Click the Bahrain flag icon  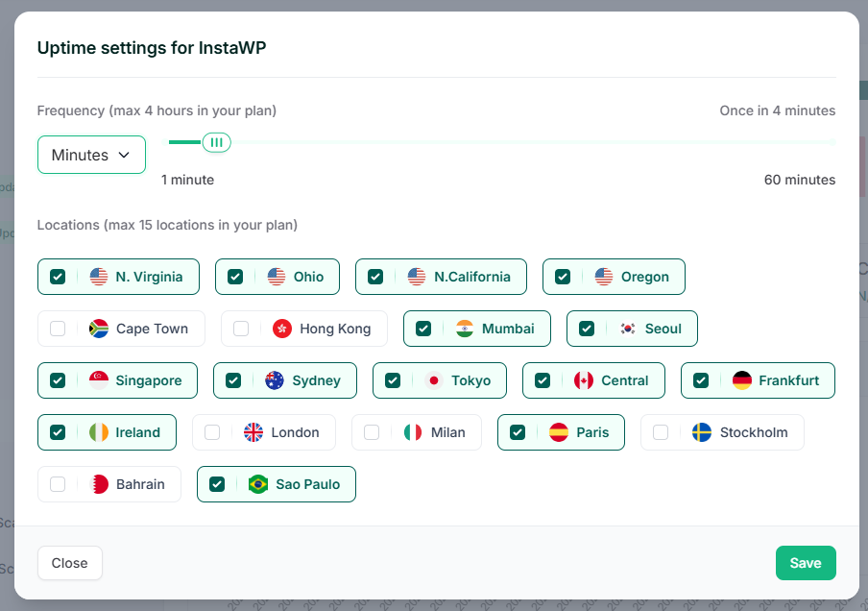tap(99, 484)
